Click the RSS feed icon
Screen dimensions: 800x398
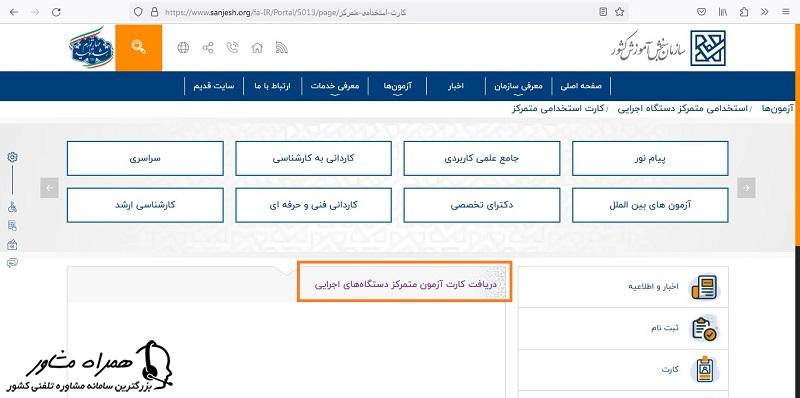point(282,48)
